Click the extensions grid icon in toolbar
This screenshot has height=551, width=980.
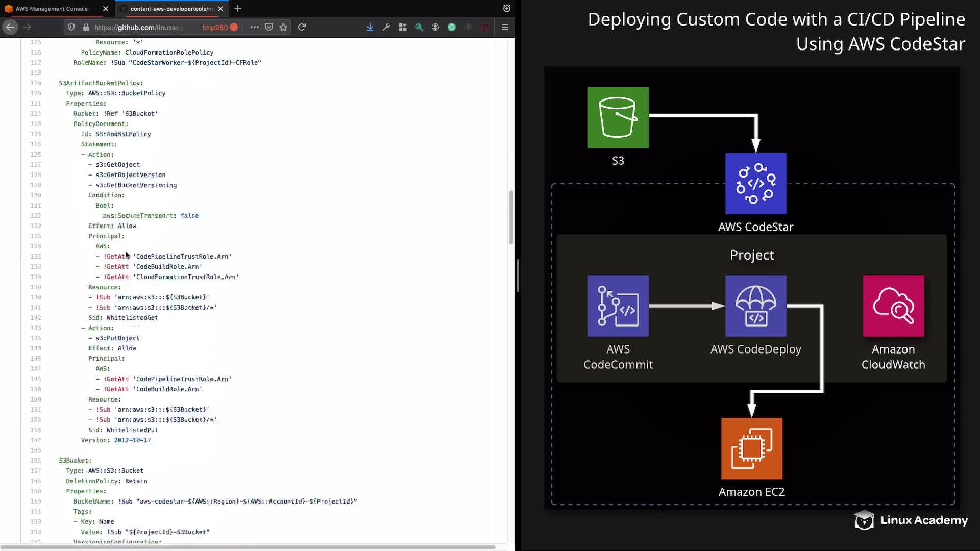(403, 27)
